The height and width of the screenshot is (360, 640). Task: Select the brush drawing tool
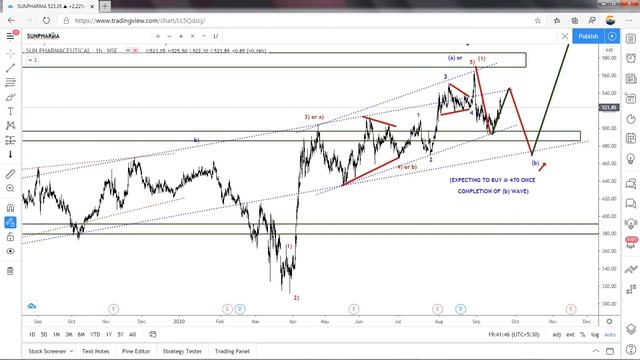pos(10,97)
